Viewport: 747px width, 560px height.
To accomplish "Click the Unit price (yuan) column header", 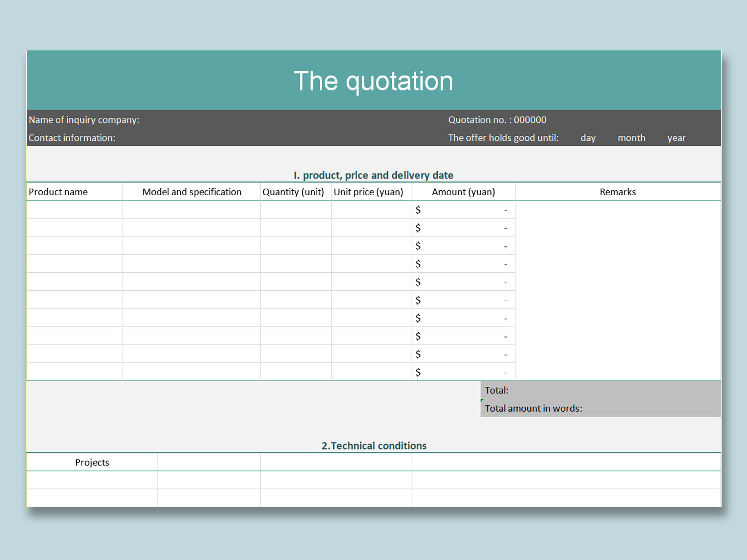I will [369, 192].
